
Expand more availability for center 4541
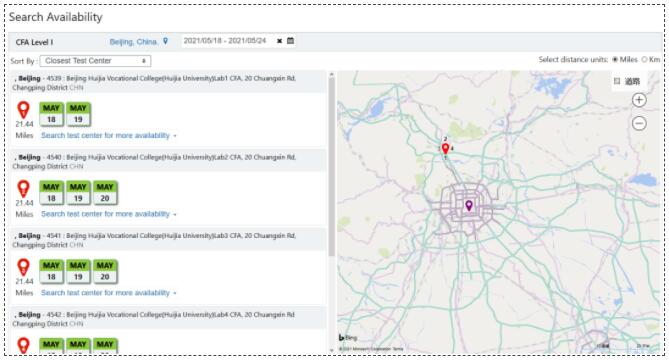109,293
